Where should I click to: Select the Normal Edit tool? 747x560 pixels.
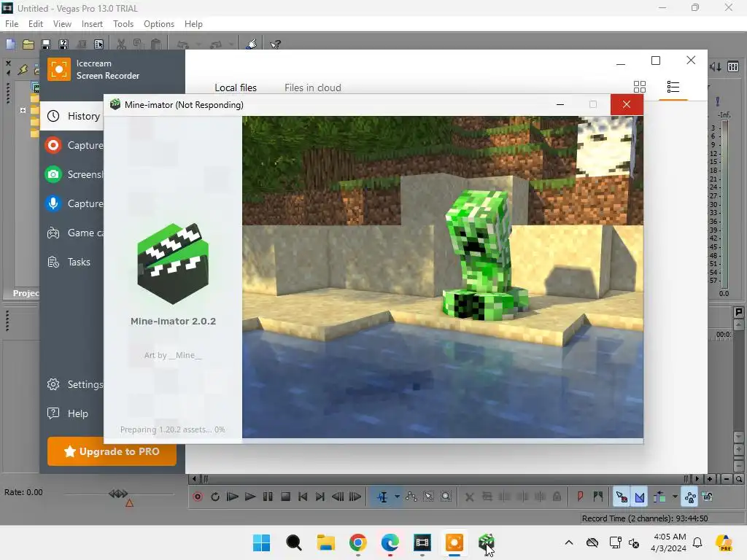[x=382, y=497]
